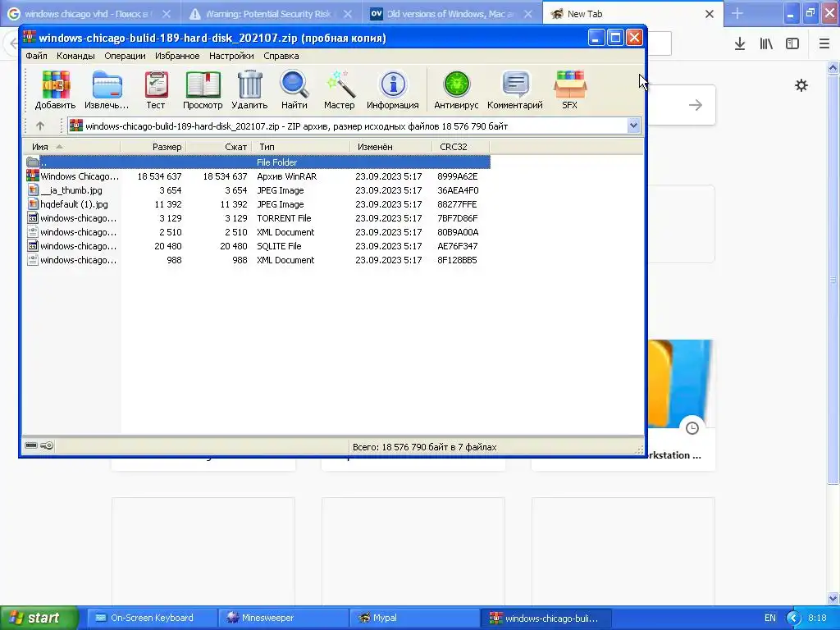Click the Удалить (Delete) trash icon
840x630 pixels.
click(249, 90)
